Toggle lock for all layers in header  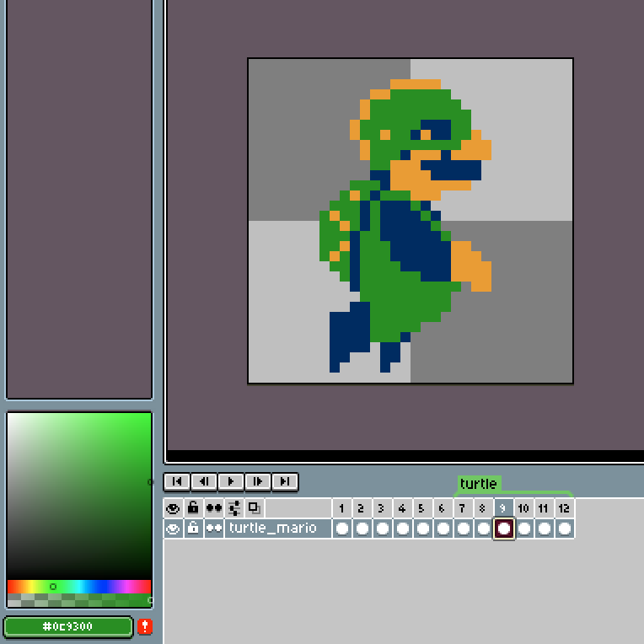(193, 508)
